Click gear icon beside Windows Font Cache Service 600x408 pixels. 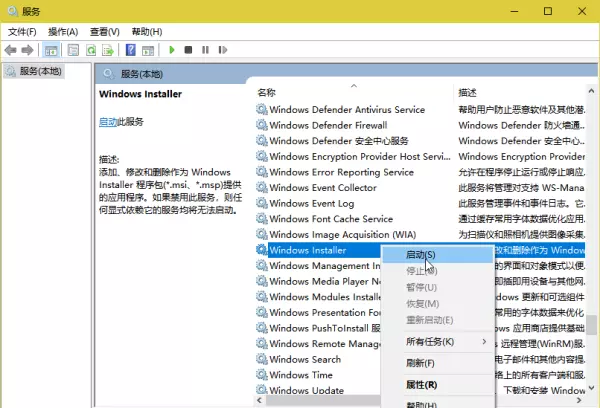tap(262, 219)
